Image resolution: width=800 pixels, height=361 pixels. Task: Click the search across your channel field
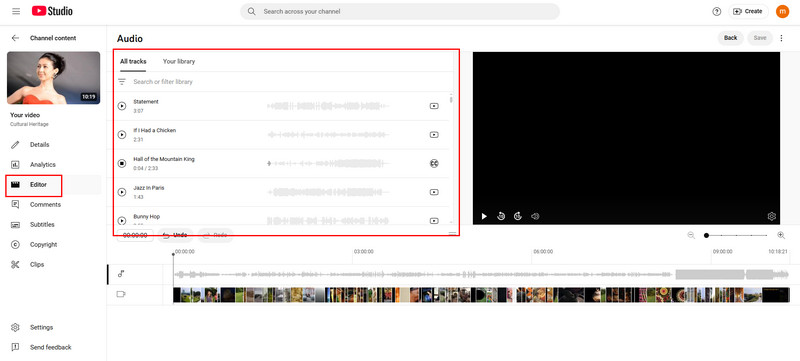(399, 11)
